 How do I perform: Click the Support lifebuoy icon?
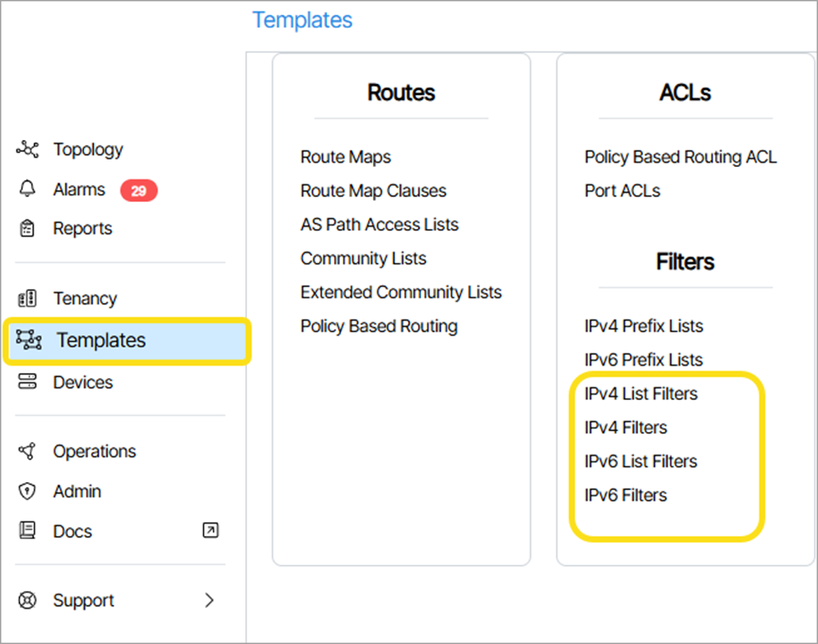pyautogui.click(x=28, y=601)
